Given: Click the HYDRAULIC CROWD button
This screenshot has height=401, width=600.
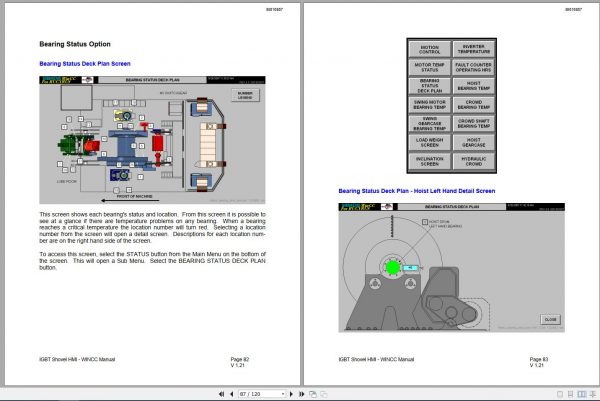Looking at the screenshot, I should [x=474, y=161].
